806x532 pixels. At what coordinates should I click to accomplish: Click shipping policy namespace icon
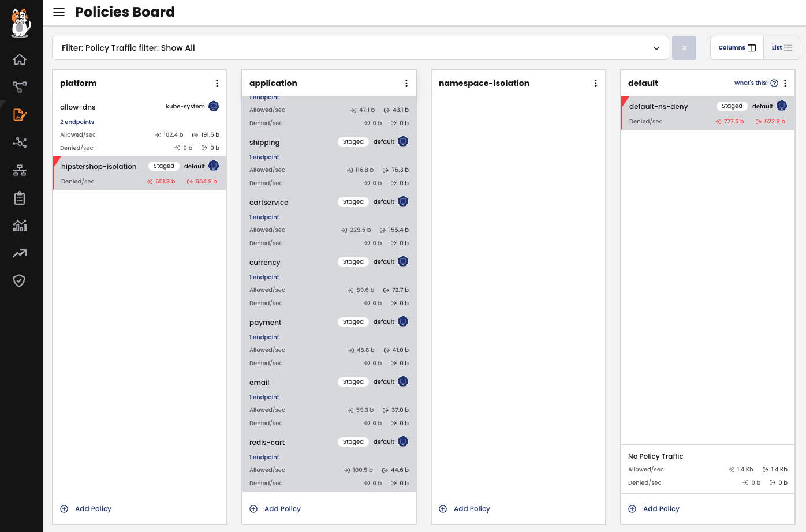point(403,141)
